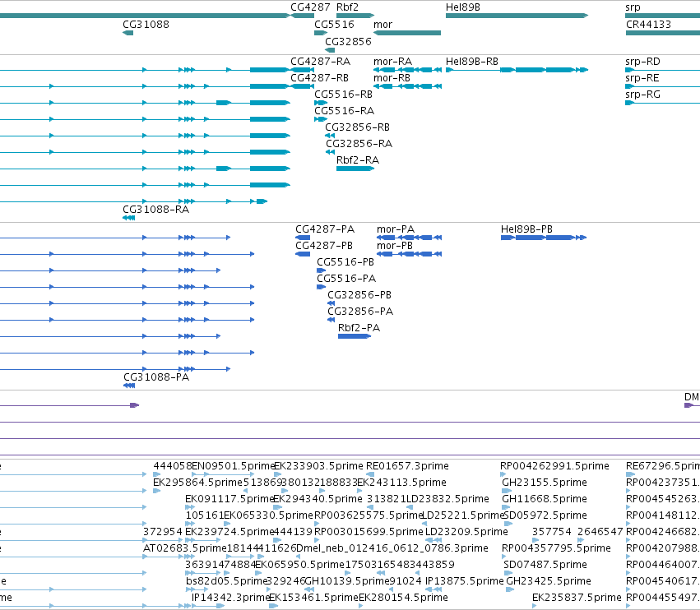Image resolution: width=700 pixels, height=610 pixels.
Task: Select the srp-RD transcript label
Action: pos(643,62)
